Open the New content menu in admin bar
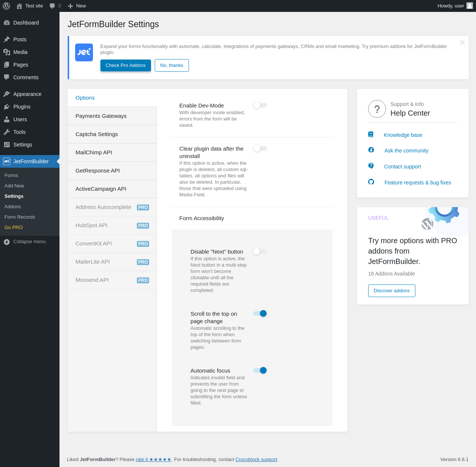The width and height of the screenshot is (476, 467). click(x=77, y=6)
